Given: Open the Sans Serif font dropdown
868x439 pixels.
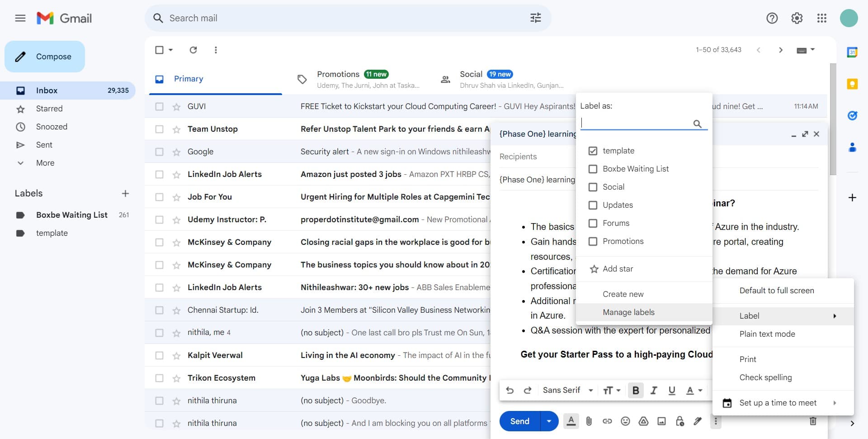Looking at the screenshot, I should point(567,390).
